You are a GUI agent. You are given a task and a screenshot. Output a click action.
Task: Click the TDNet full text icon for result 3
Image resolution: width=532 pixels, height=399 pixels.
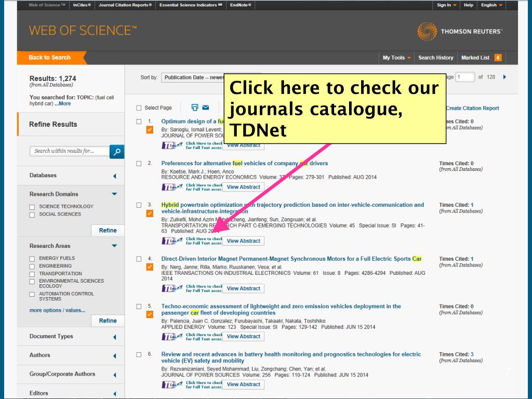click(192, 241)
